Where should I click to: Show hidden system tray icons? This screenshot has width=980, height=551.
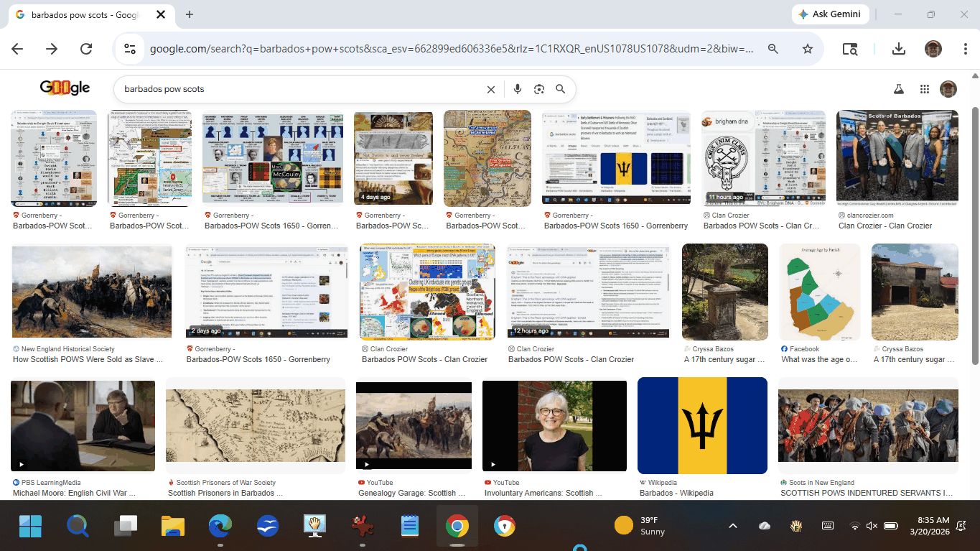tap(733, 526)
